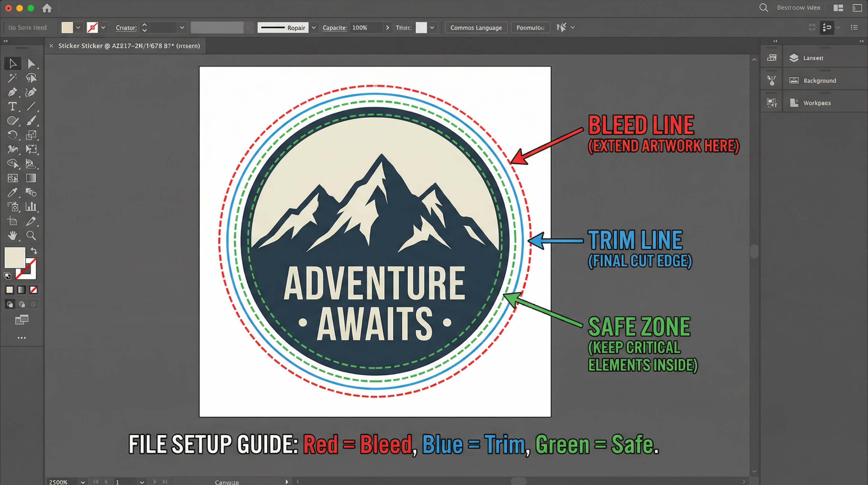The image size is (868, 485).
Task: Open the fill color dropdown in the options bar
Action: click(x=78, y=27)
